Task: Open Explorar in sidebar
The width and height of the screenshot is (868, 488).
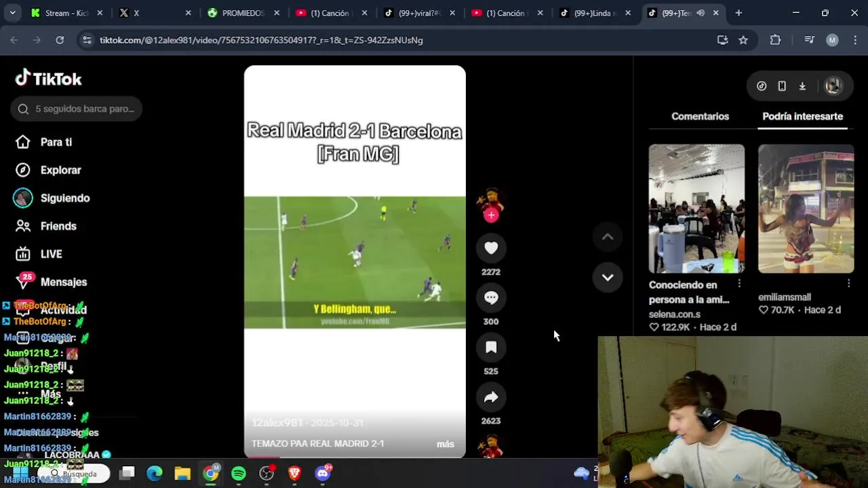Action: pos(60,170)
